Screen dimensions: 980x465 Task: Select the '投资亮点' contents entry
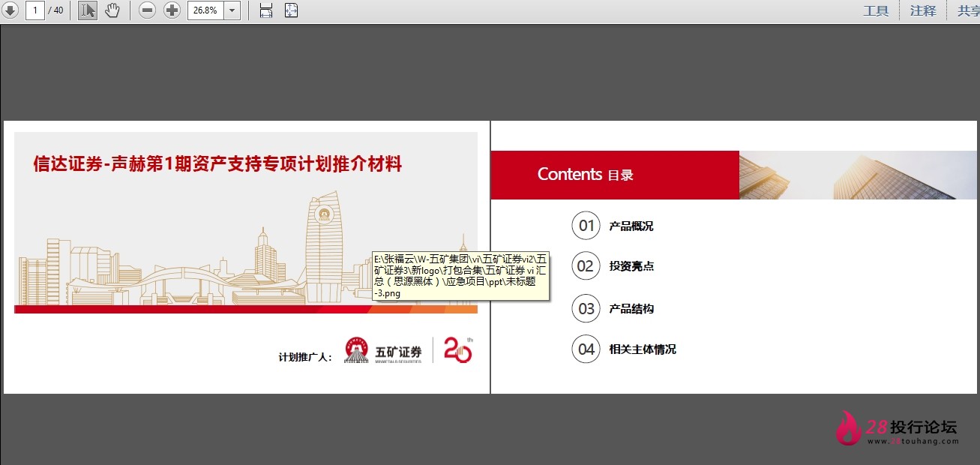pyautogui.click(x=631, y=266)
